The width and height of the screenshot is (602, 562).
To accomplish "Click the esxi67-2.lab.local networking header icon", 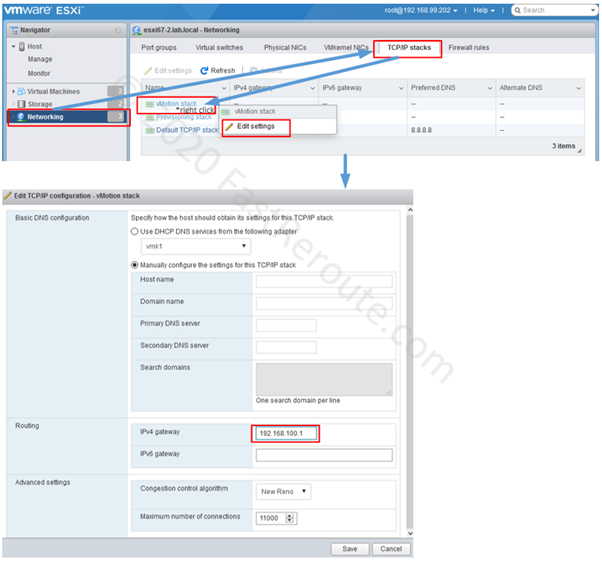I will click(x=136, y=30).
